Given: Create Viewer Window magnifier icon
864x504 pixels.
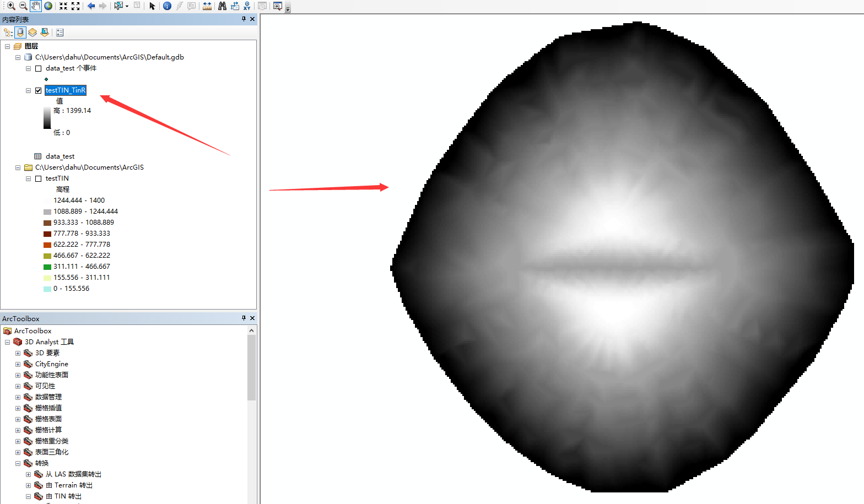Looking at the screenshot, I should click(x=278, y=6).
